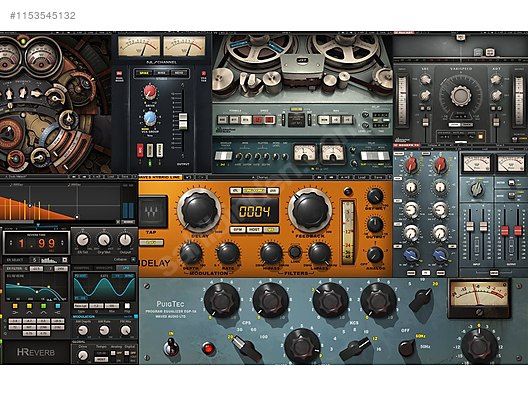Toggle the blue EQ band icon in H-Reverb
The width and height of the screenshot is (528, 396).
(x=58, y=306)
